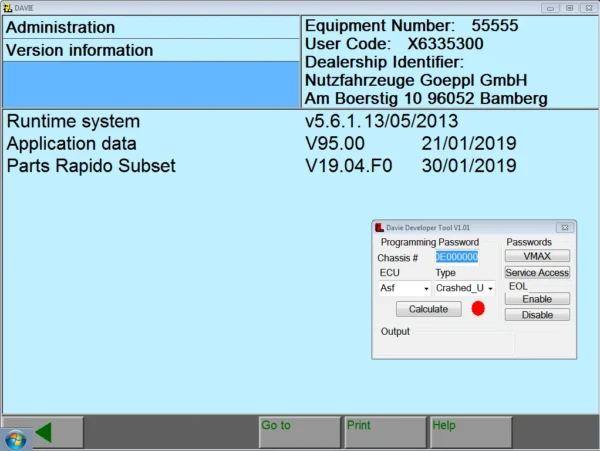Click the runtime version v5.6.1.13/05/2013
The image size is (600, 451).
pyautogui.click(x=382, y=121)
